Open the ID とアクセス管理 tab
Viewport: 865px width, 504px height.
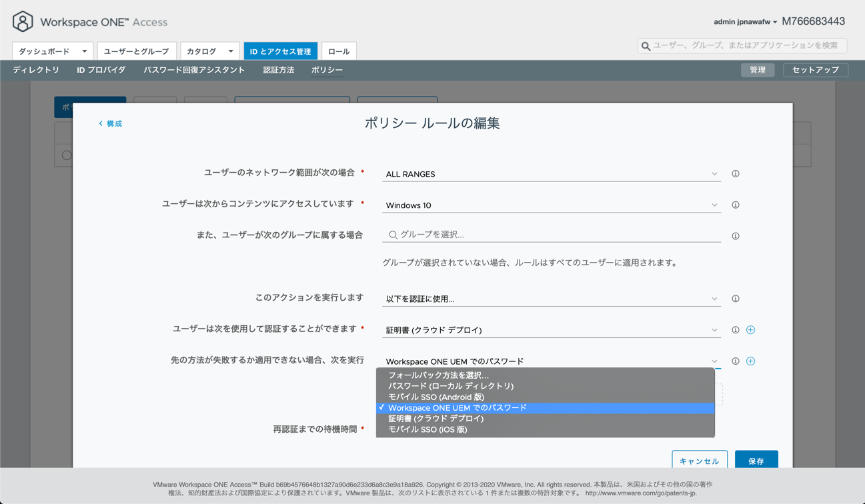[281, 51]
